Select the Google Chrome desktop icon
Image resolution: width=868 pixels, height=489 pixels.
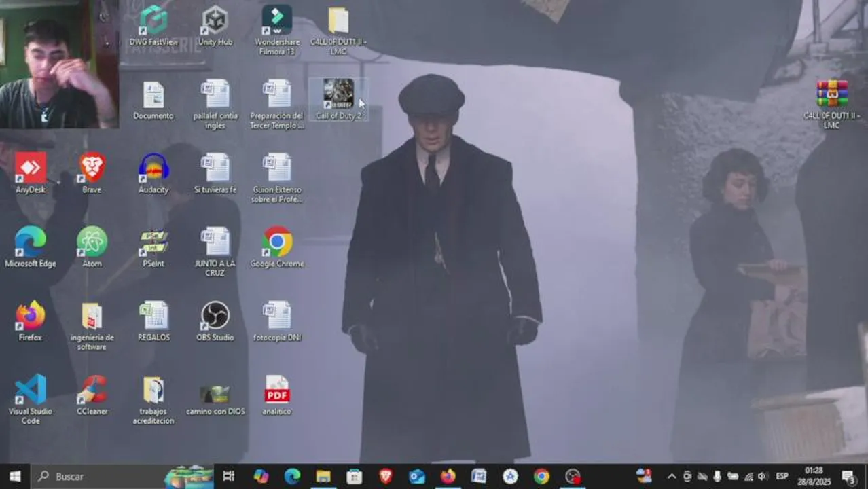pyautogui.click(x=277, y=247)
